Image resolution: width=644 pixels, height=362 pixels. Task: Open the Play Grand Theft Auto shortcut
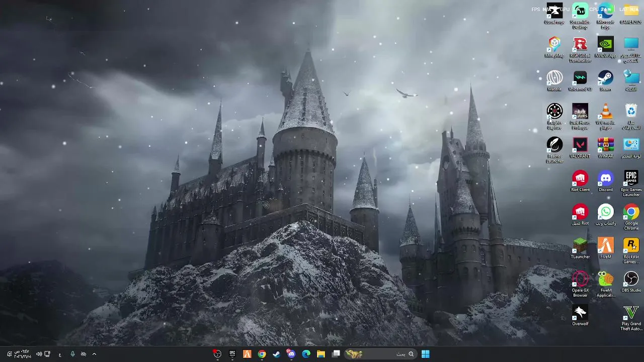(x=631, y=318)
